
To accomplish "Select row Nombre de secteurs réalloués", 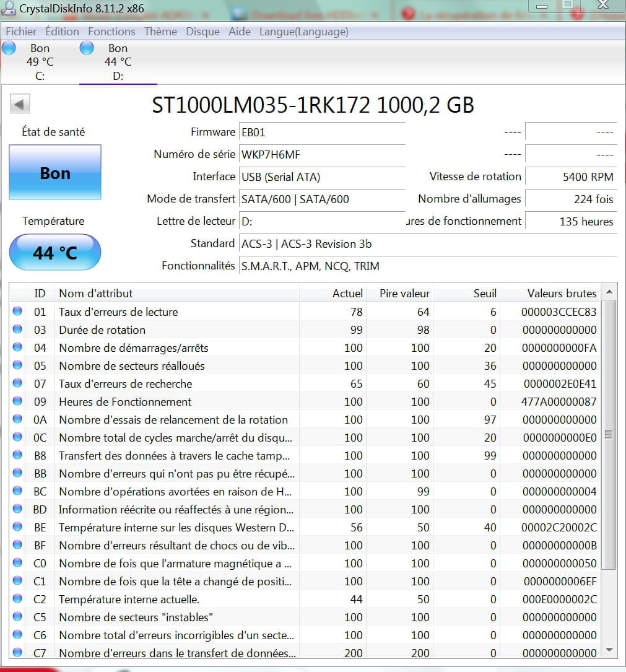I will point(305,365).
